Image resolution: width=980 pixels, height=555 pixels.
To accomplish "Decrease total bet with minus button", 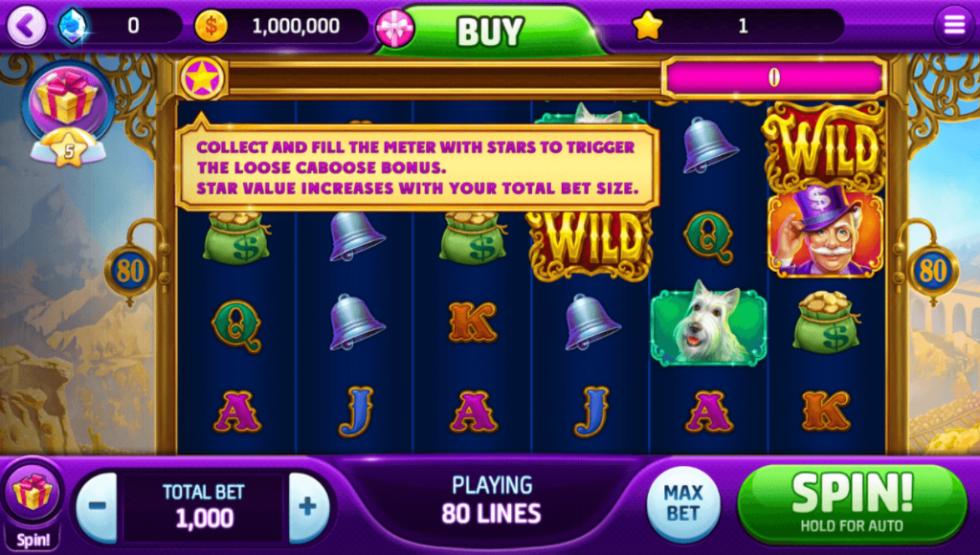I will pos(98,507).
